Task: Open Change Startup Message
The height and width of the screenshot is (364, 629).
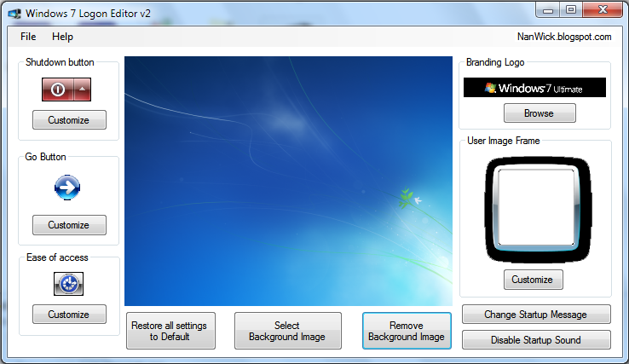Action: [x=536, y=315]
